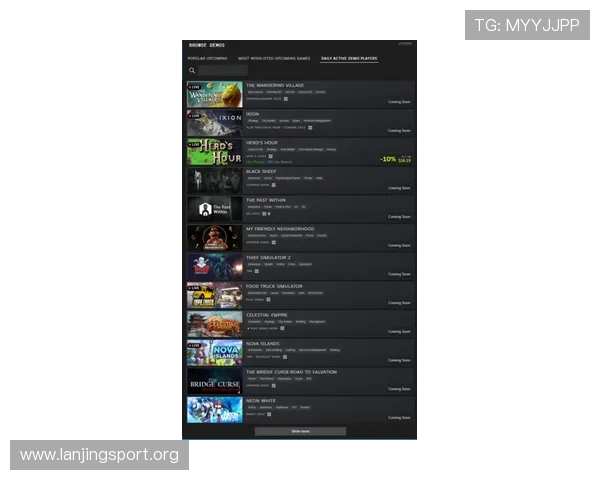This screenshot has width=600, height=480.
Task: Click LIVE badge on Nova Islands thumbnail
Action: click(x=194, y=345)
